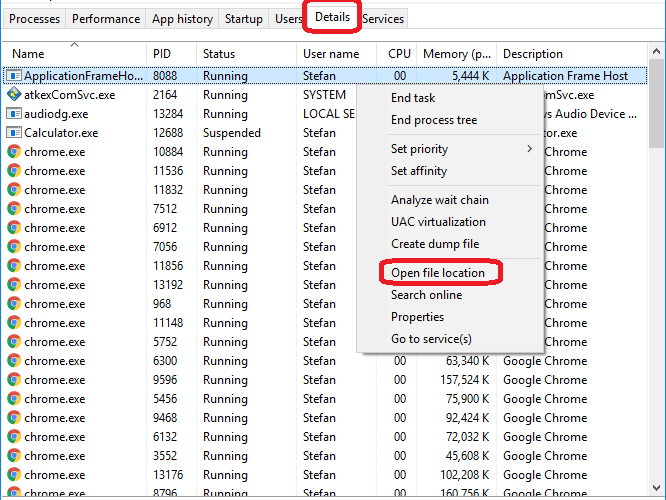The image size is (666, 500).
Task: Click Chrome icon for PID 11832
Action: [x=14, y=189]
